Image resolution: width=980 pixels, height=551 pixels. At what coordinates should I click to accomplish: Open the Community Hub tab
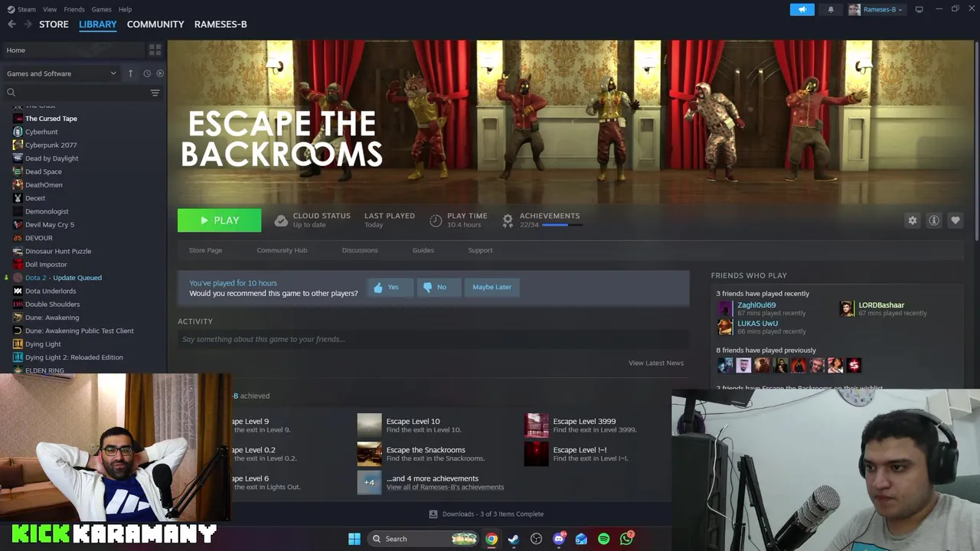point(282,250)
